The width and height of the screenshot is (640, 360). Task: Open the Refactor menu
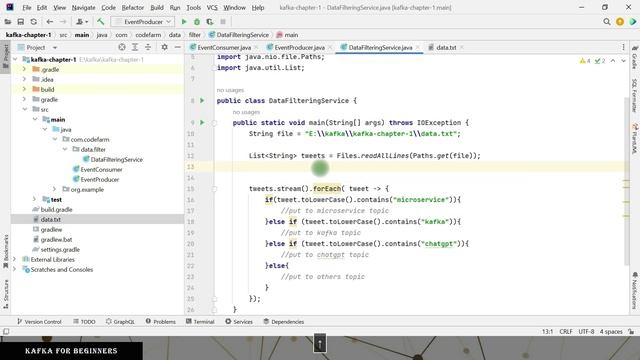pyautogui.click(x=133, y=8)
